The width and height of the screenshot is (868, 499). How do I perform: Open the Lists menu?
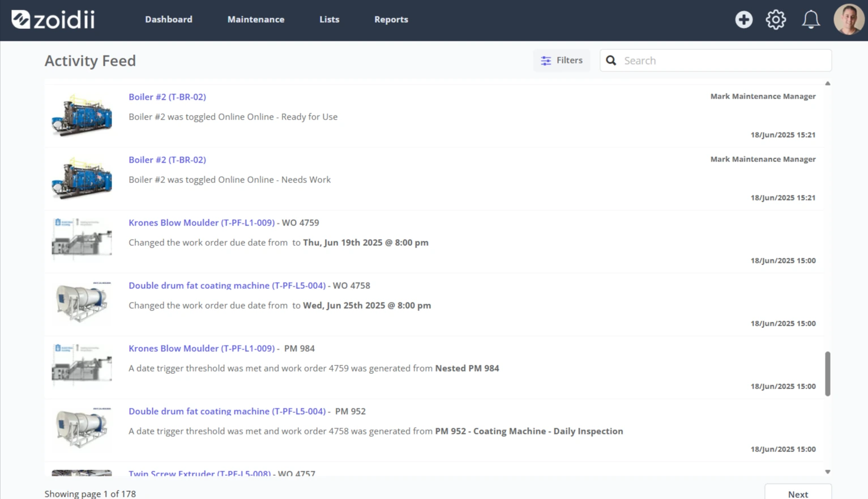[329, 19]
